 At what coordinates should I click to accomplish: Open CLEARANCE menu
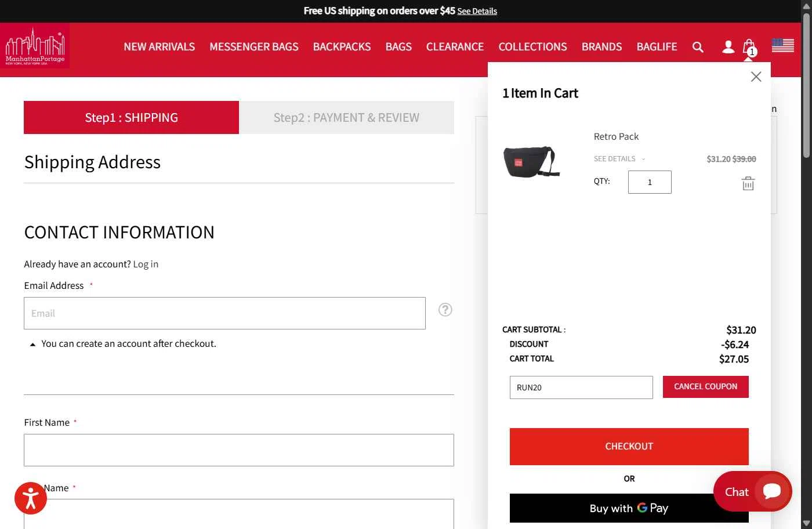tap(455, 47)
